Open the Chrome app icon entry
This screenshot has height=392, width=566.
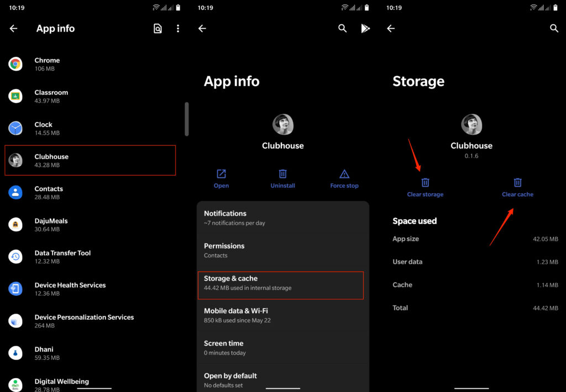15,64
